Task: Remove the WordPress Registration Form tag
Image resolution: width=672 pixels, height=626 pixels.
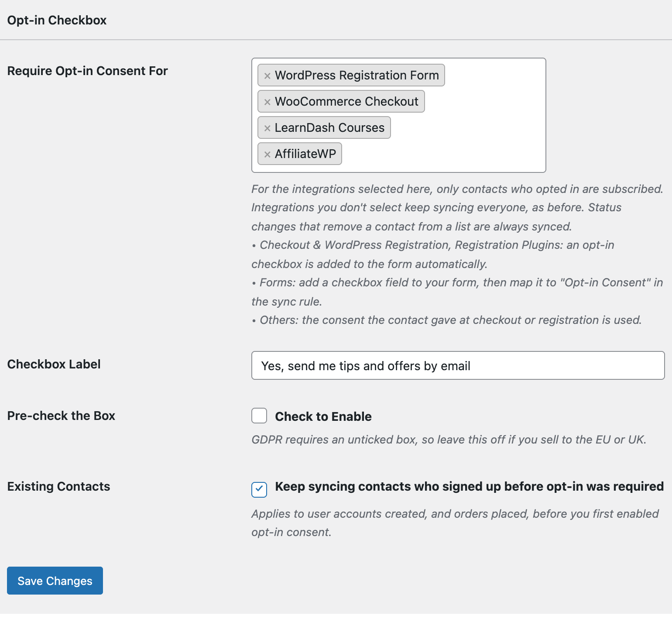Action: pyautogui.click(x=267, y=76)
